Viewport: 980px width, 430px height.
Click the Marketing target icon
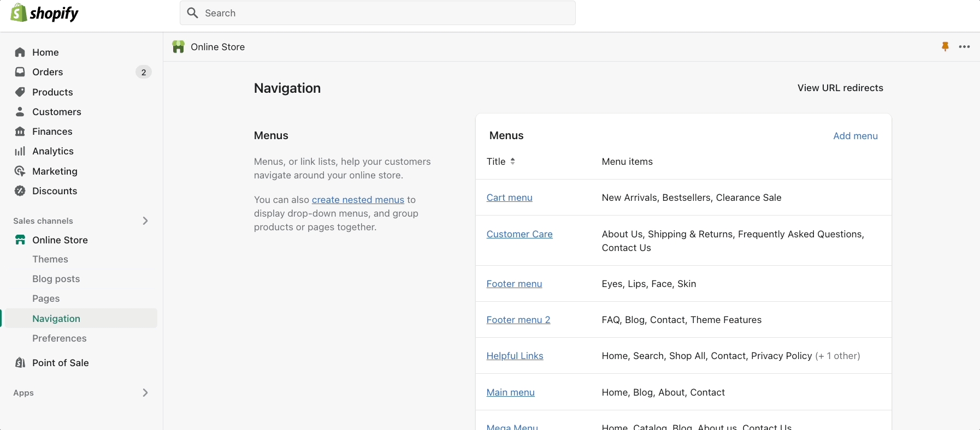coord(20,171)
